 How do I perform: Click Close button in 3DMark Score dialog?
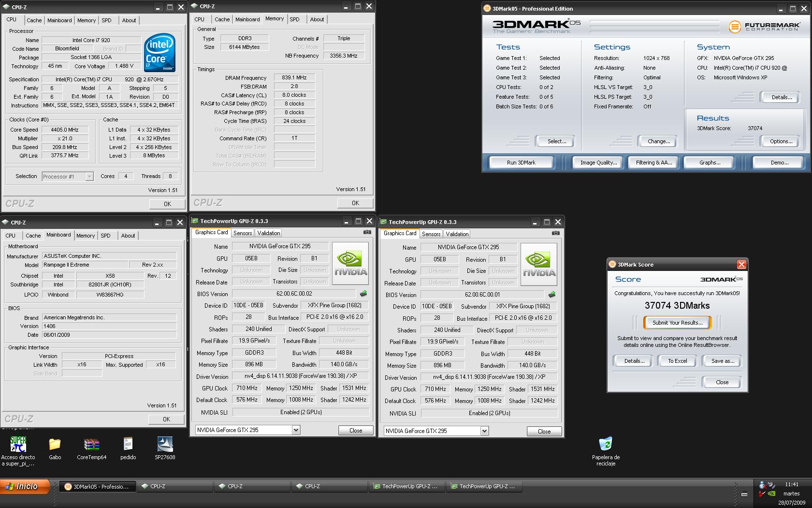(x=722, y=382)
